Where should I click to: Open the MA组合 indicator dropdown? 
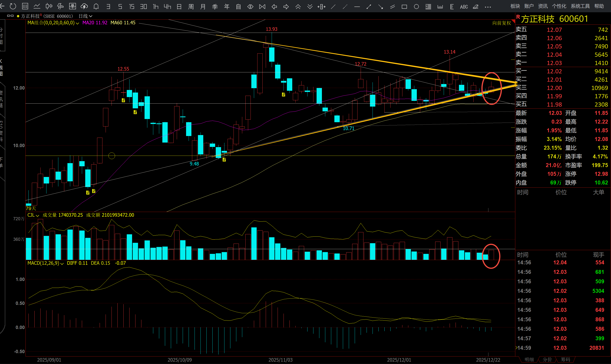pyautogui.click(x=78, y=23)
